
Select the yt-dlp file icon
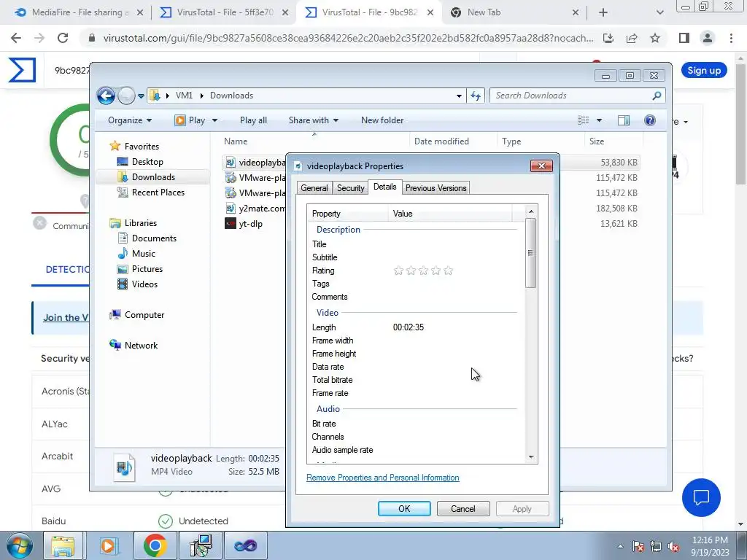[231, 223]
